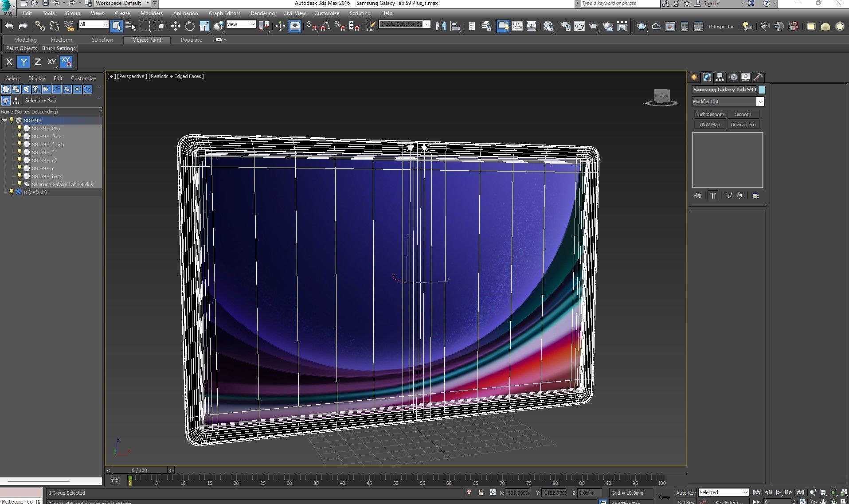This screenshot has width=849, height=504.
Task: Activate the Select and Rotate tool
Action: coord(190,26)
